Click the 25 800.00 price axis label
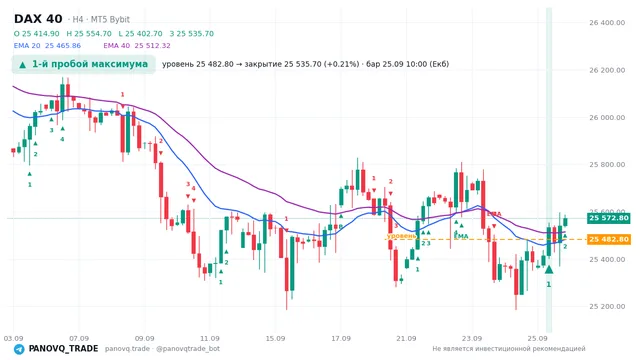Viewport: 640px width, 360px height. pyautogui.click(x=607, y=164)
